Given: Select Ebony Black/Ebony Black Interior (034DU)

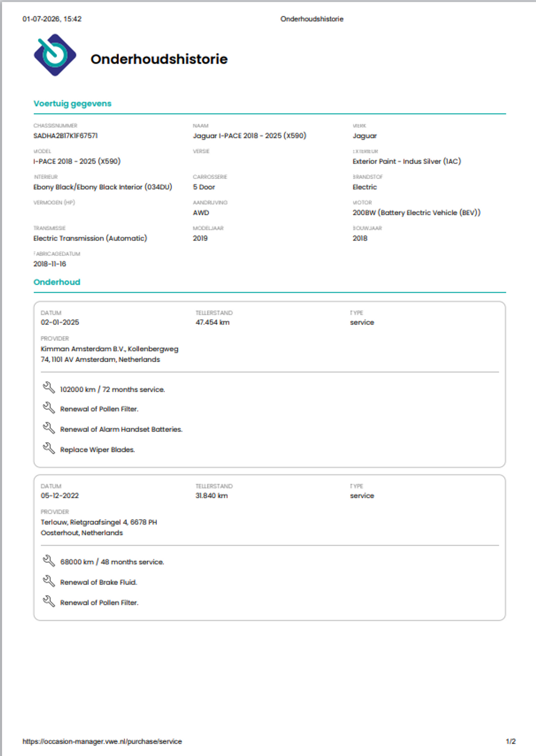Looking at the screenshot, I should pyautogui.click(x=103, y=187).
